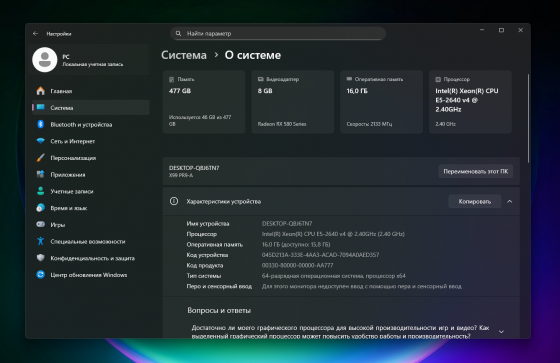Select Конфиденциальность и защита label
Viewport: 560px width, 363px height.
92,258
